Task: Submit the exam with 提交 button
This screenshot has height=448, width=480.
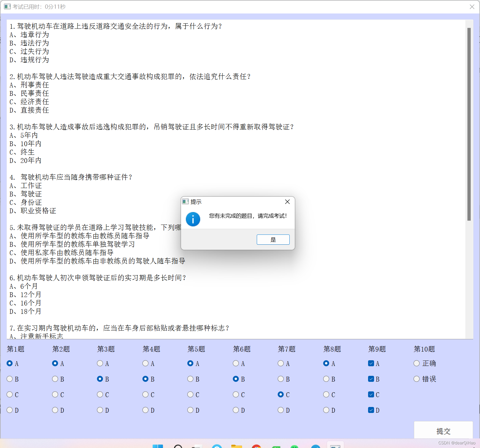Action: click(x=443, y=430)
